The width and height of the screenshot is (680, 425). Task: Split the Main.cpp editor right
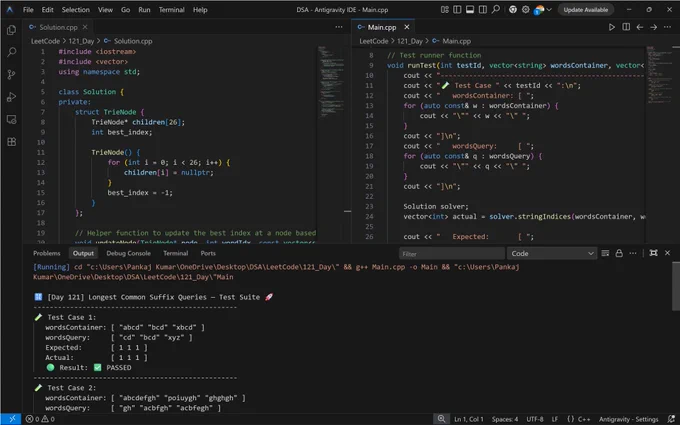(626, 27)
